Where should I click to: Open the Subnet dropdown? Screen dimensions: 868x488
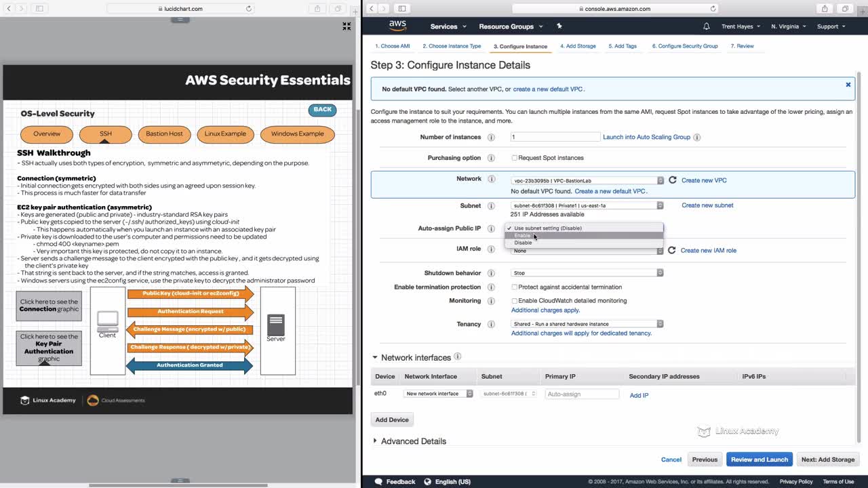tap(587, 205)
